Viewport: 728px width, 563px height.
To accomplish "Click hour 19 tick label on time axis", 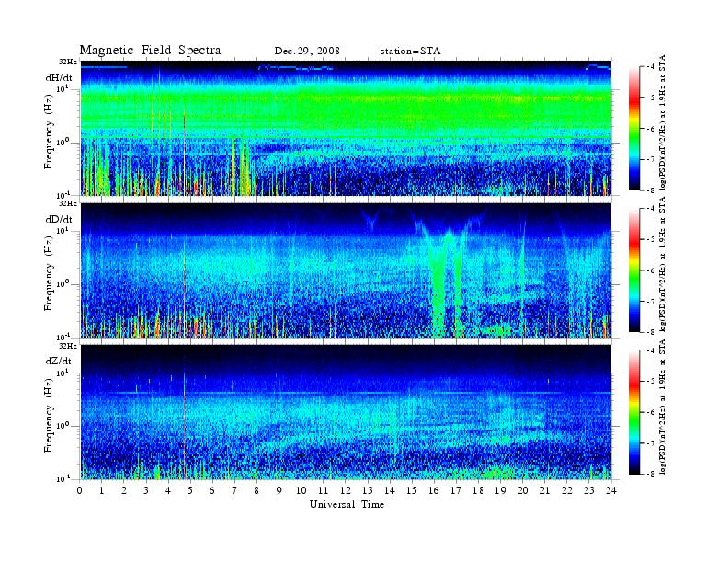I will click(x=500, y=491).
